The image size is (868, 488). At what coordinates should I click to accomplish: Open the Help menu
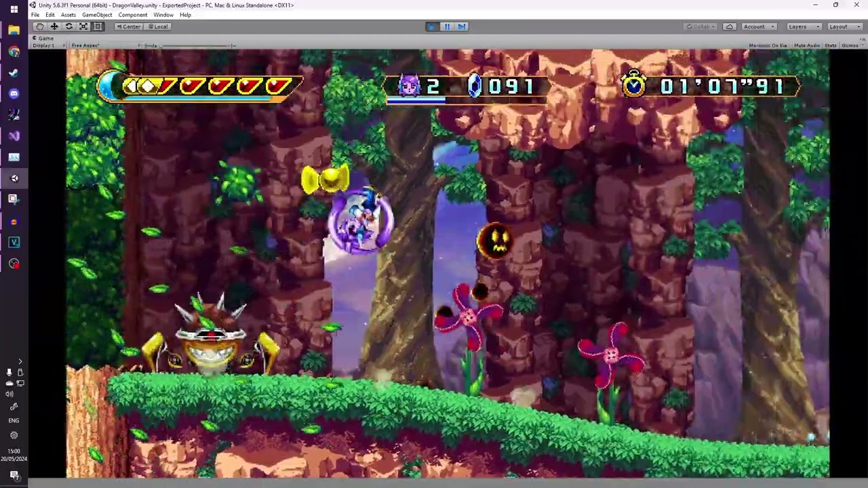click(x=185, y=15)
